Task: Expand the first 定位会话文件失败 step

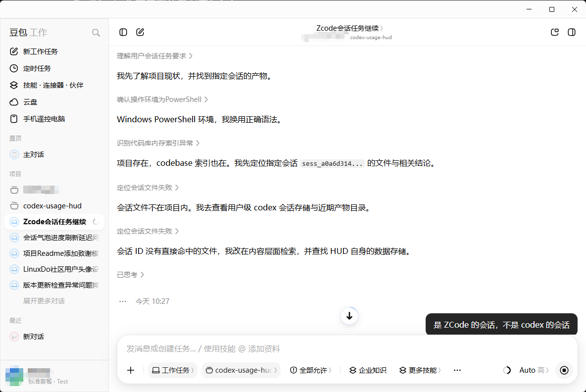Action: pos(147,188)
